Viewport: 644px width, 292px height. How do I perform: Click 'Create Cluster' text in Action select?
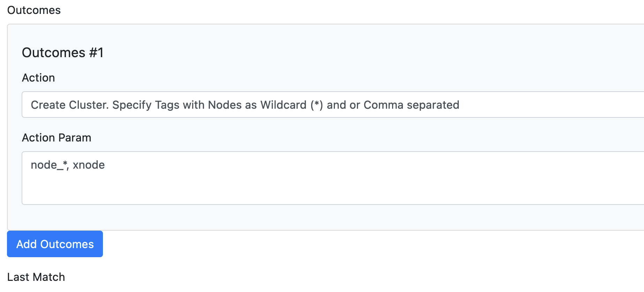click(69, 105)
